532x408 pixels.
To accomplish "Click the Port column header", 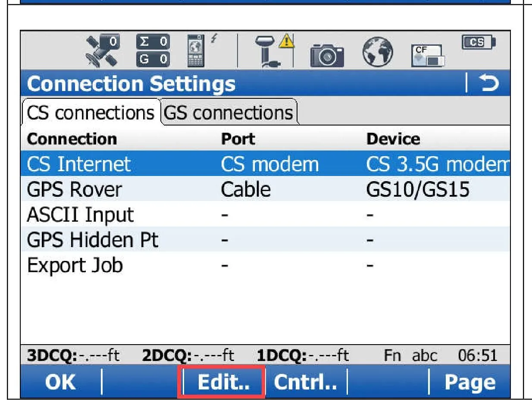I will point(238,139).
